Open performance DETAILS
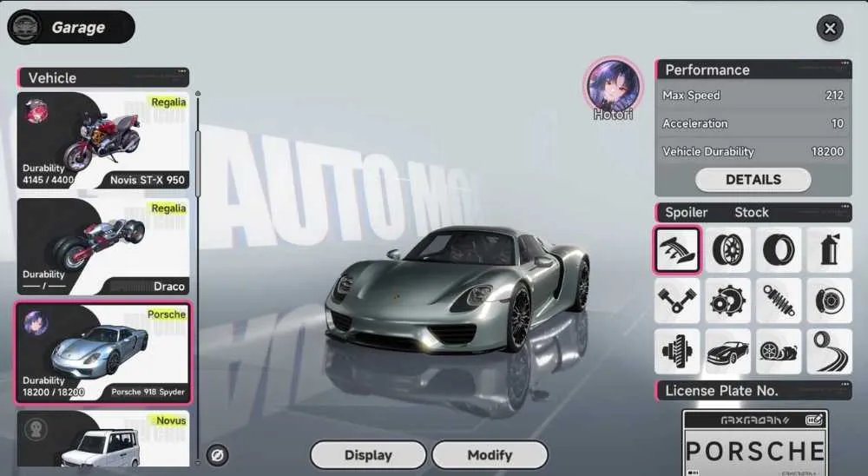 click(753, 180)
